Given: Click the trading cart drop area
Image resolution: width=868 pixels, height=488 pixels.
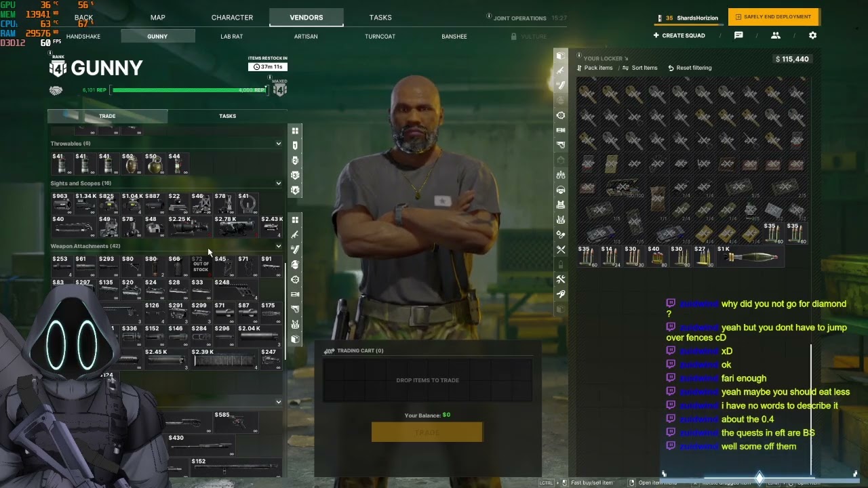Looking at the screenshot, I should tap(427, 380).
